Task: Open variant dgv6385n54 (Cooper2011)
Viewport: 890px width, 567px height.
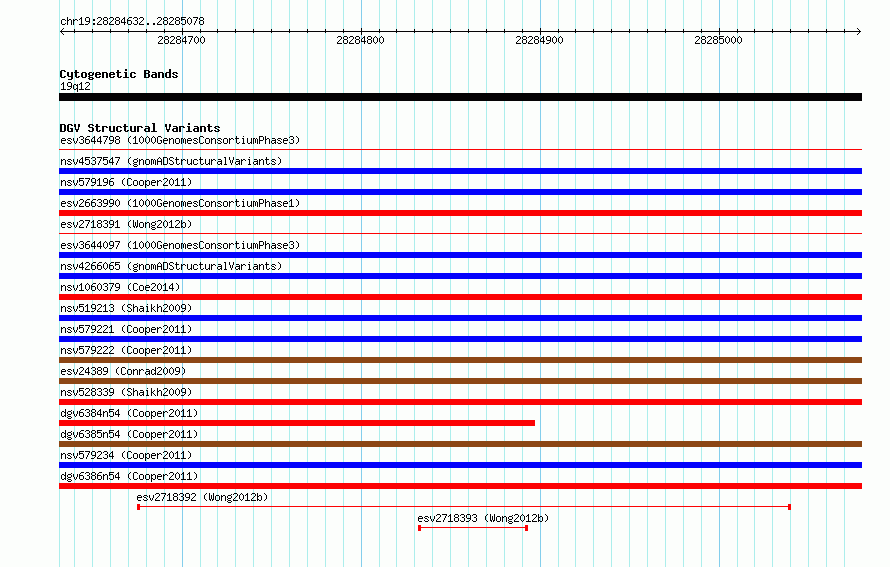Action: [x=129, y=434]
